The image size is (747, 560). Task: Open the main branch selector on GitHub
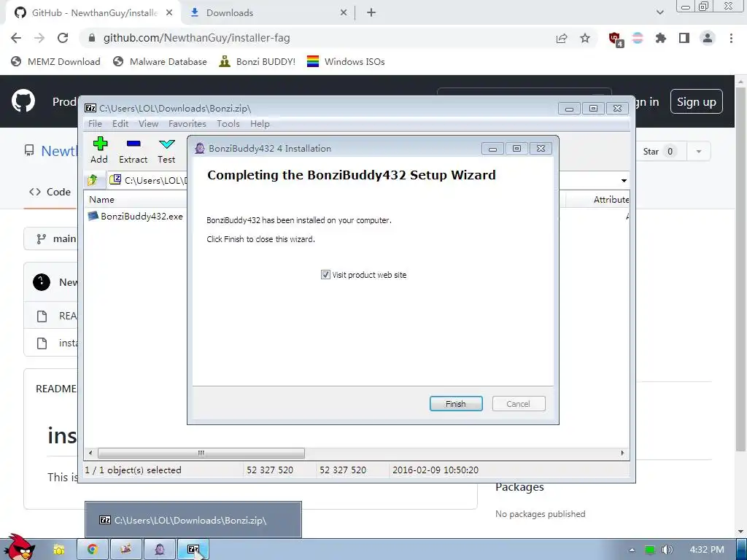[50, 238]
